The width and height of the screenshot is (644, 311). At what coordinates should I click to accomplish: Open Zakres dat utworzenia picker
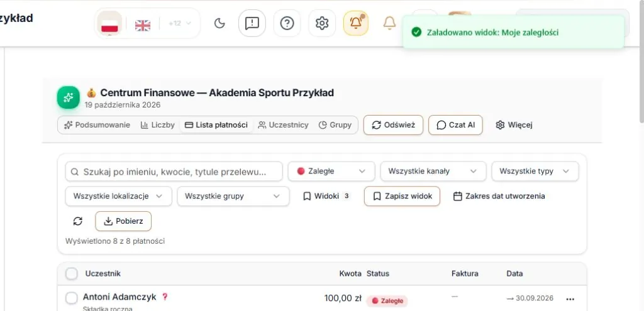point(499,196)
